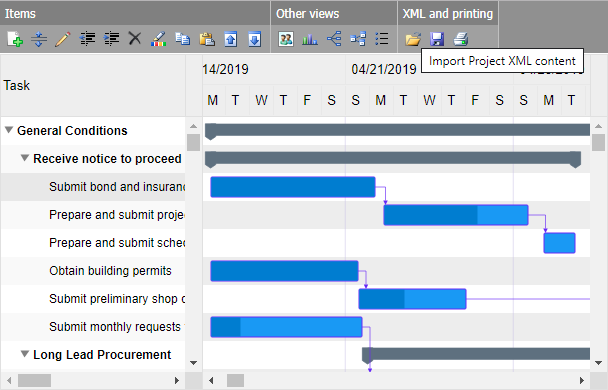Select the General Conditions row
This screenshot has height=390, width=608.
pos(93,131)
